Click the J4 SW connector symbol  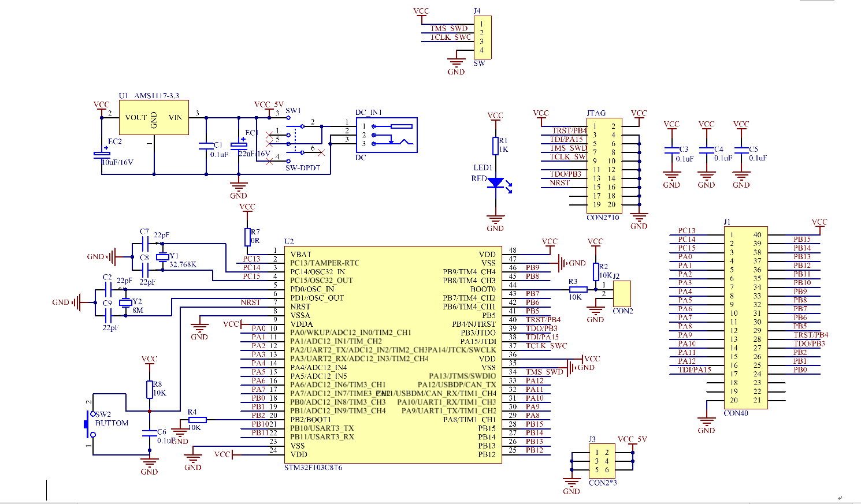pyautogui.click(x=483, y=37)
